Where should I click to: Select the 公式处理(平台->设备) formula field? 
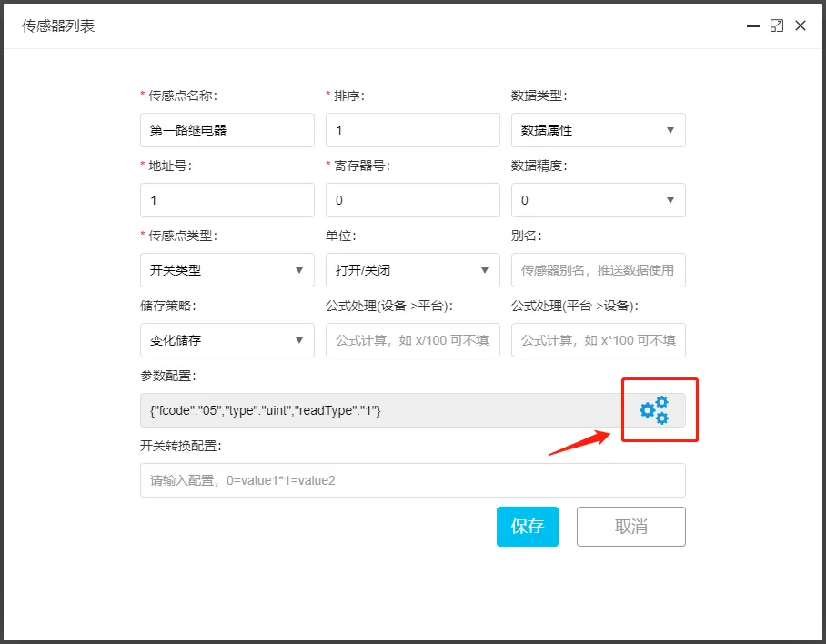598,340
